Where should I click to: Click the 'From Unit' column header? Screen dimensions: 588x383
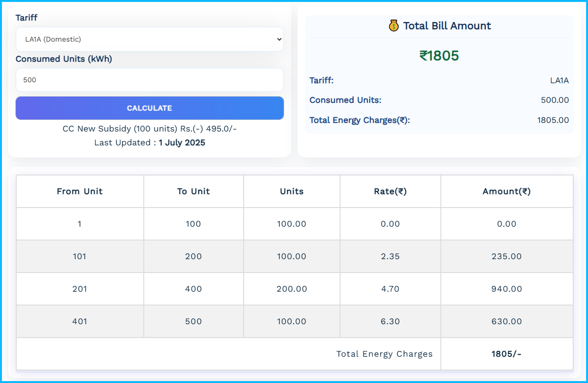[x=80, y=191]
